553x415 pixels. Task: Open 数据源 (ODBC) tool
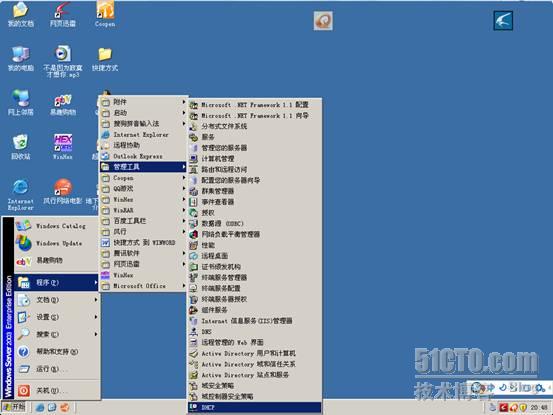pyautogui.click(x=255, y=224)
